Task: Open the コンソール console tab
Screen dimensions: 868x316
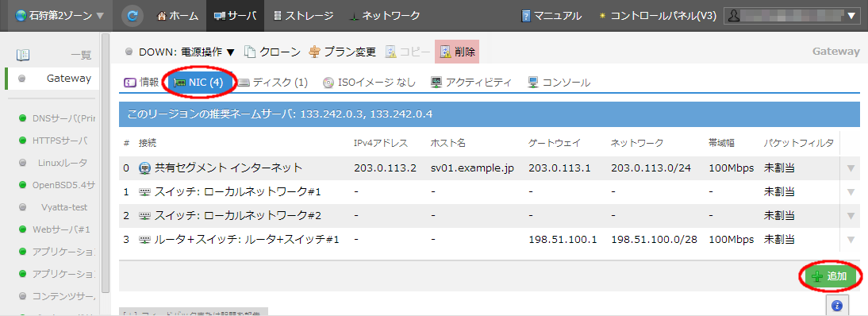Action: (559, 83)
